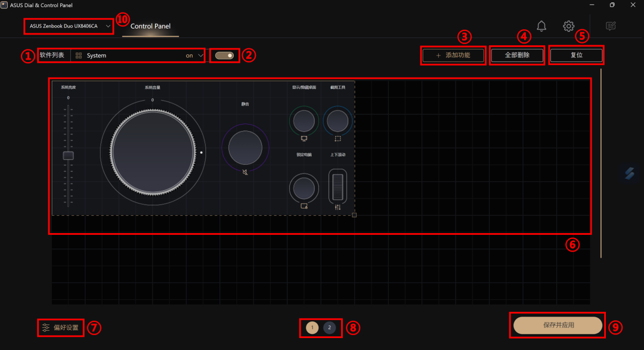Toggle the System software switch
Image resolution: width=644 pixels, height=350 pixels.
coord(224,55)
